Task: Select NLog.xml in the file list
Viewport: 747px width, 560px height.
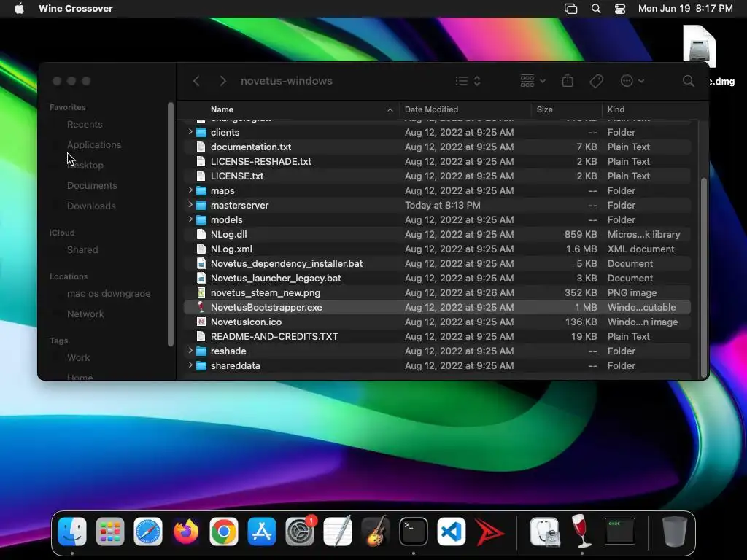Action: (231, 249)
